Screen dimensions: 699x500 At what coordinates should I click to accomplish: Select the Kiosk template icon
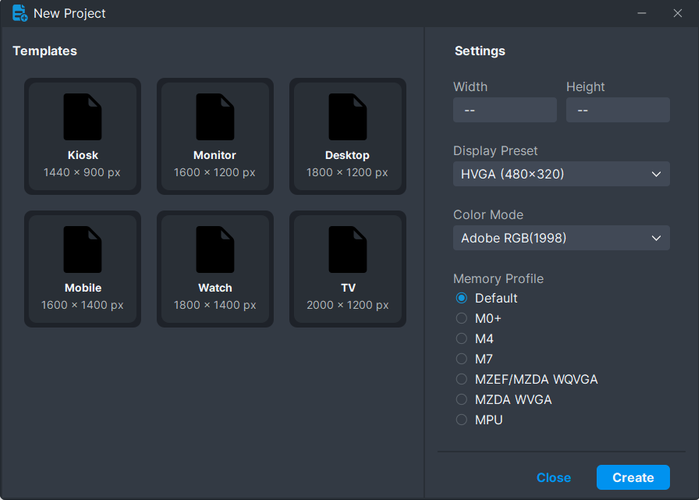pyautogui.click(x=83, y=118)
